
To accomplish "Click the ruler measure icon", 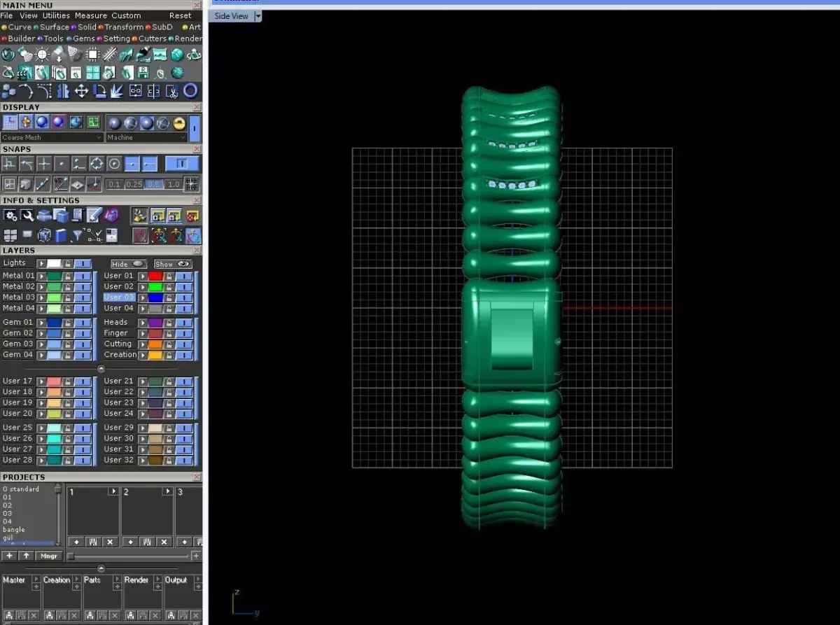I will point(110,54).
